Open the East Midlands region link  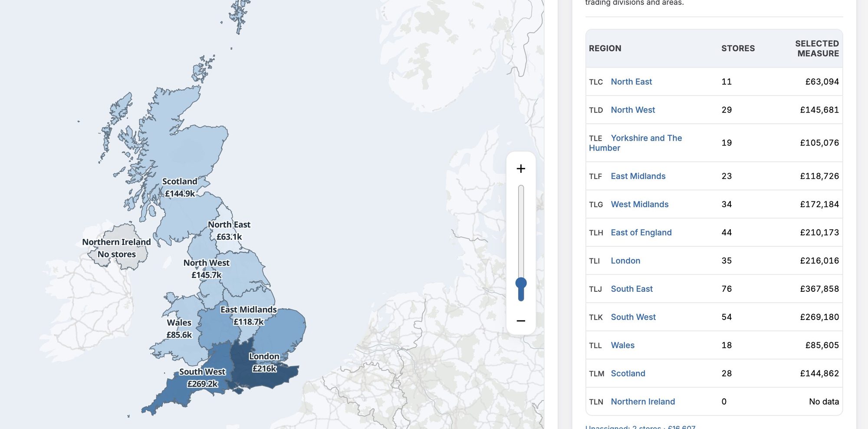pos(638,176)
